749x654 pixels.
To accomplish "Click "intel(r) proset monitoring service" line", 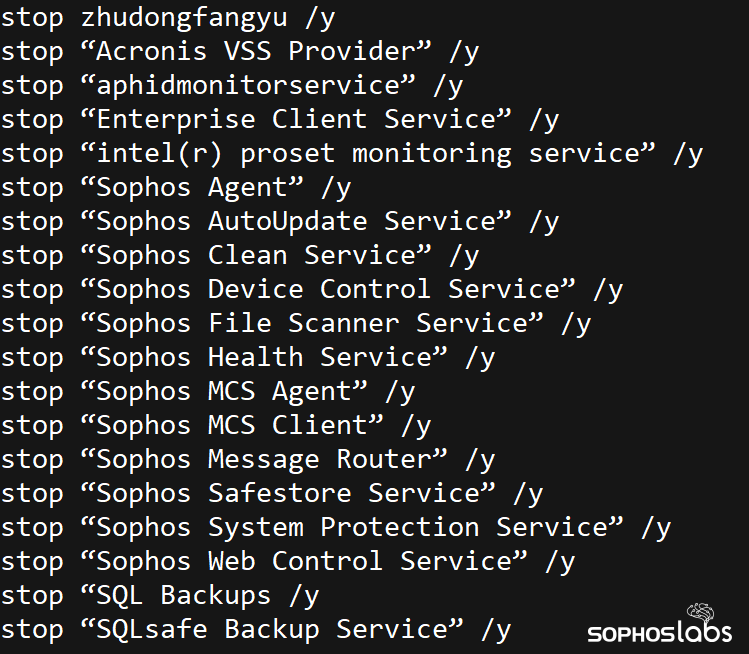I will coord(352,153).
